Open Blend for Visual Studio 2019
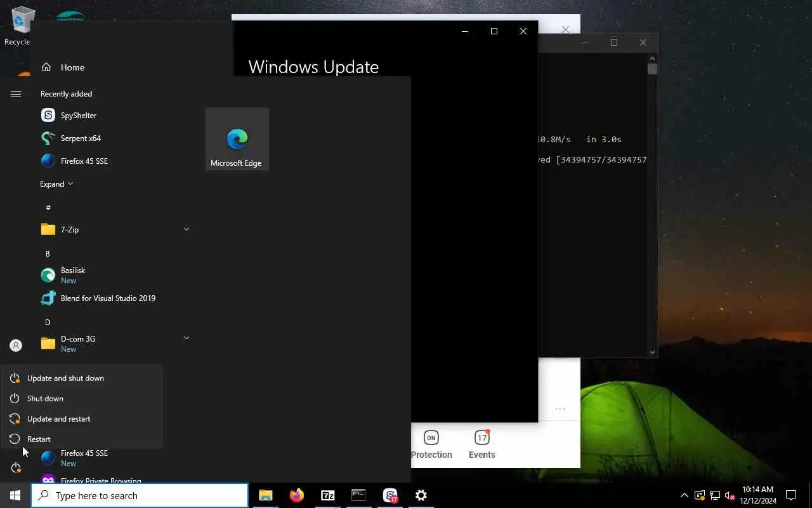Viewport: 812px width, 508px height. (x=115, y=298)
